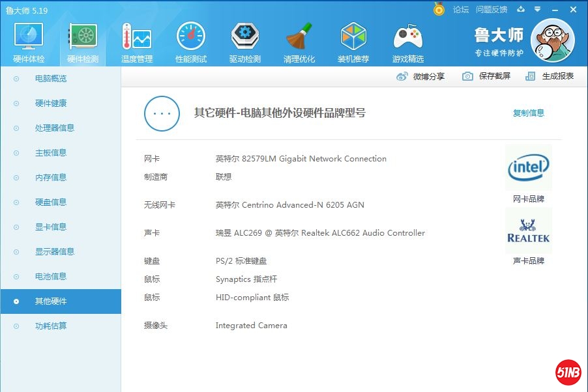This screenshot has width=588, height=392.
Task: Click the Ludashi mascot avatar image
Action: pos(553,40)
